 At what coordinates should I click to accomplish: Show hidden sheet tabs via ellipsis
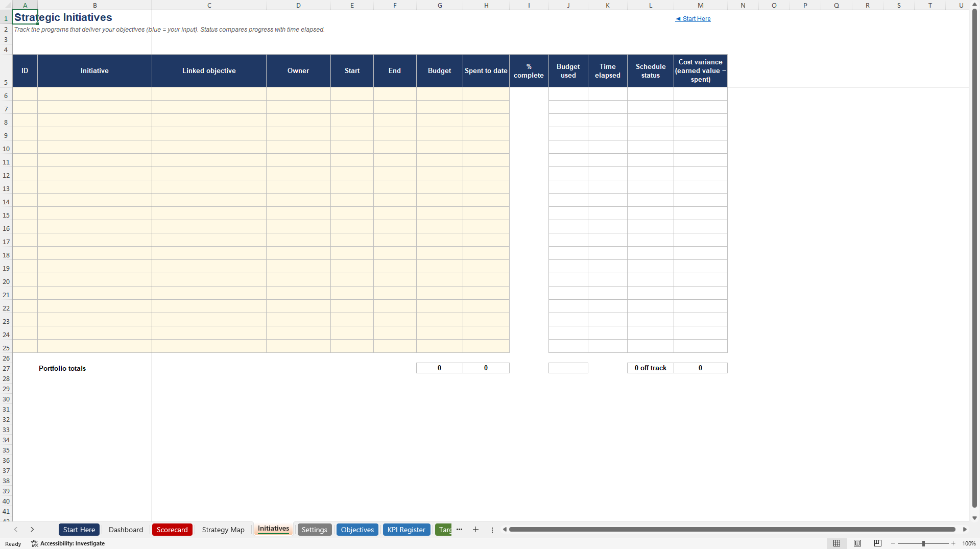click(459, 530)
